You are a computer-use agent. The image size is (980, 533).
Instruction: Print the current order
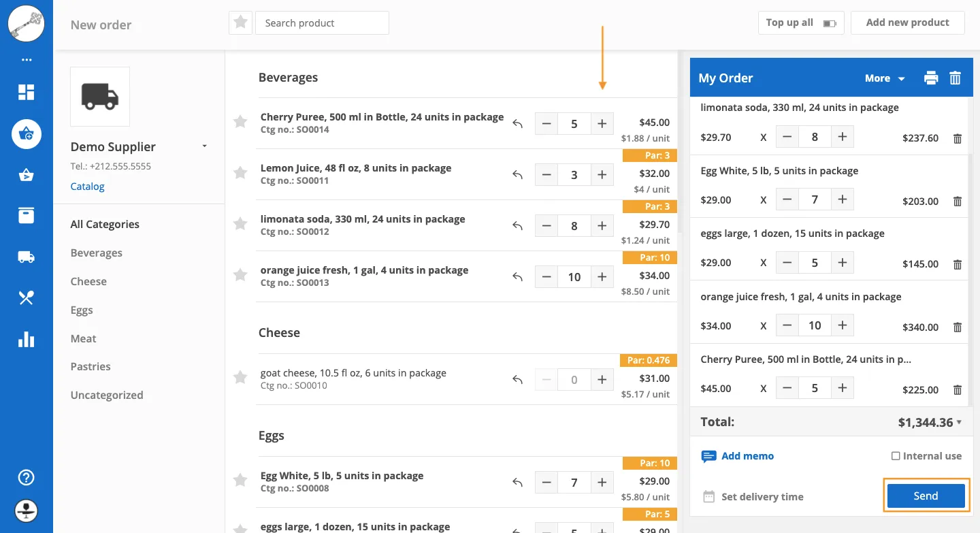click(x=930, y=78)
